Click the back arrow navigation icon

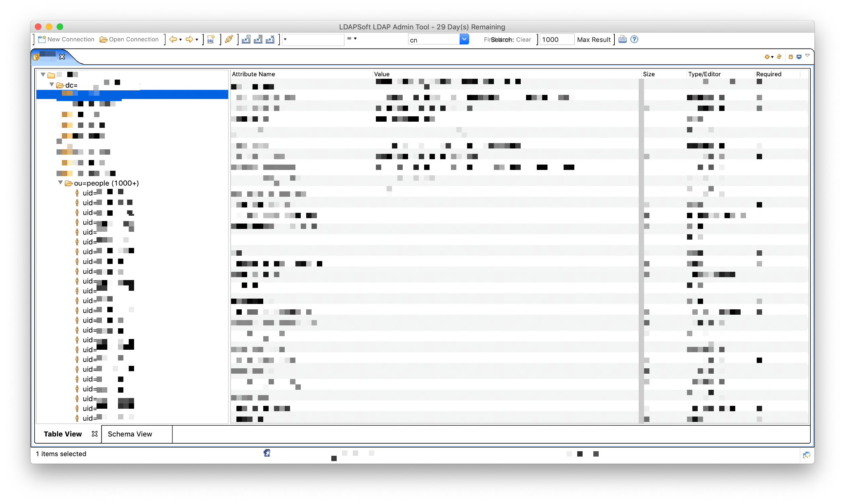pos(173,40)
